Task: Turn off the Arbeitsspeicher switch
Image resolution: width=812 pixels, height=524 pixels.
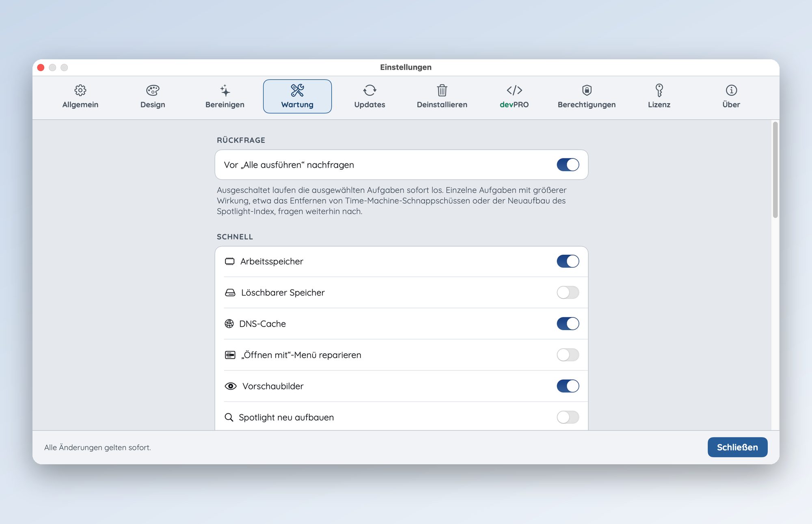Action: coord(568,261)
